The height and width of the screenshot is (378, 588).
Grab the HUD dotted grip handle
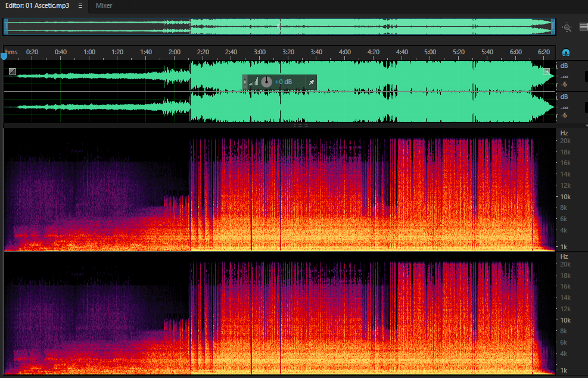(x=245, y=82)
